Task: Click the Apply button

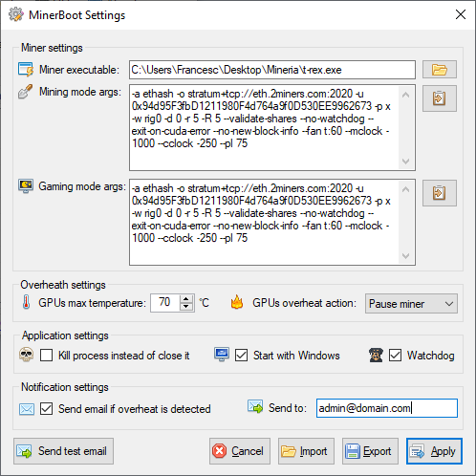Action: pos(434,451)
